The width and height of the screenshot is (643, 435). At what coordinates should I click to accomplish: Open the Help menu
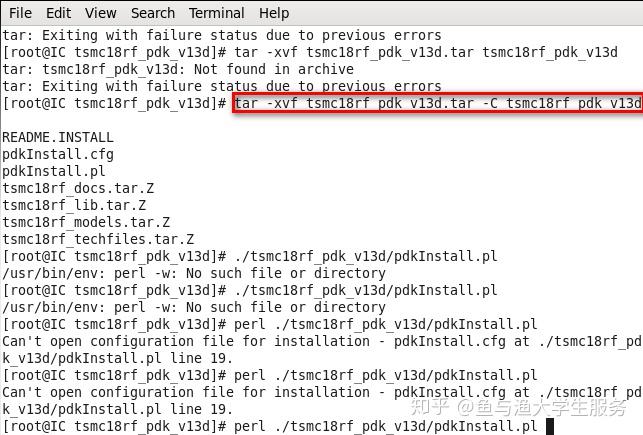pos(274,13)
